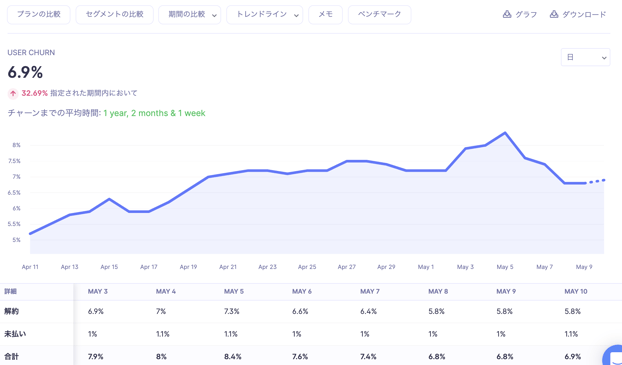Click the MAY 5 column header
The height and width of the screenshot is (365, 622).
coord(234,292)
